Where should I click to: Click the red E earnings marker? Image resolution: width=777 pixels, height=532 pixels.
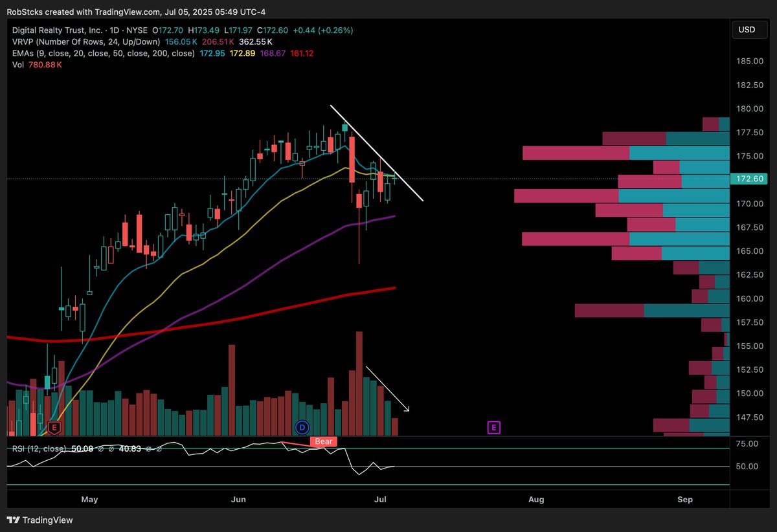(54, 427)
